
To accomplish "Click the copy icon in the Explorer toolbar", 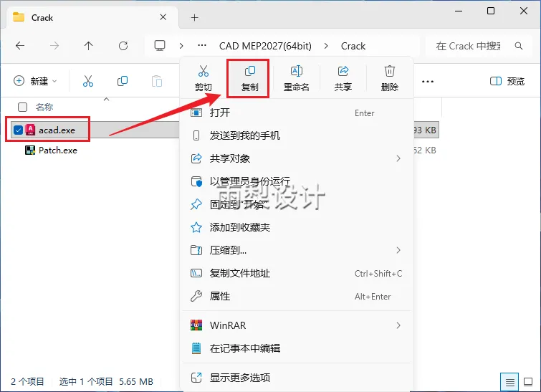I will [123, 81].
